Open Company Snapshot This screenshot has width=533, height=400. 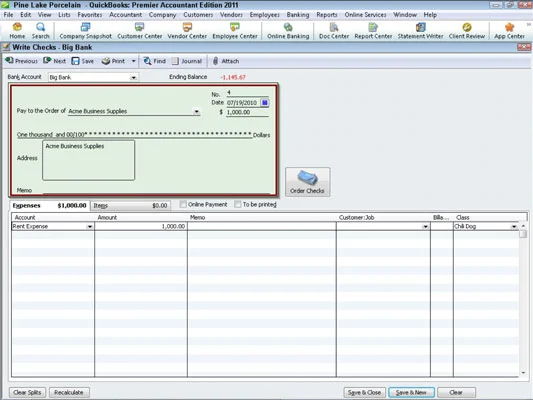click(x=85, y=31)
